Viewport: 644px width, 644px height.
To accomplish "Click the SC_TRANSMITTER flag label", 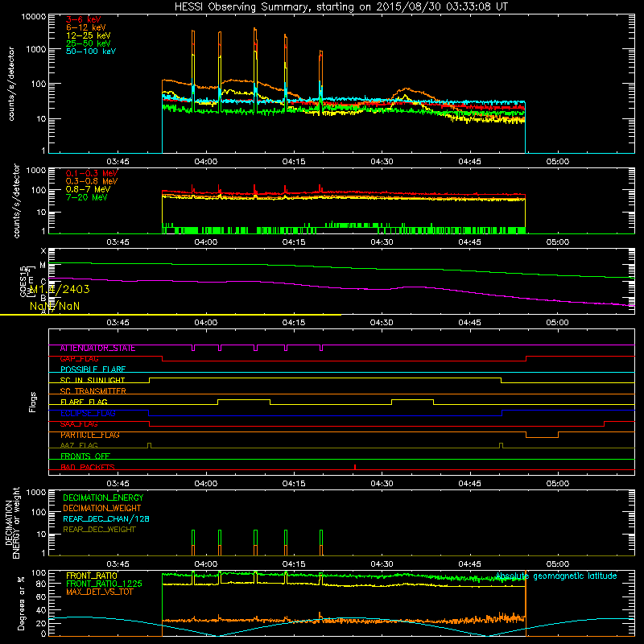I will point(93,391).
